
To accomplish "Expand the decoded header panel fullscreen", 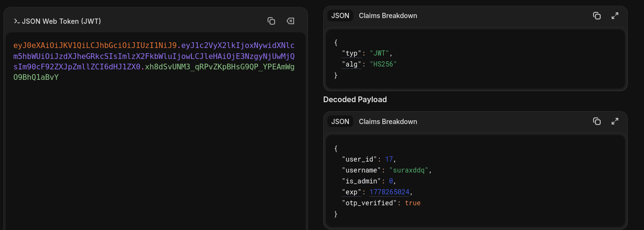I will (x=615, y=16).
